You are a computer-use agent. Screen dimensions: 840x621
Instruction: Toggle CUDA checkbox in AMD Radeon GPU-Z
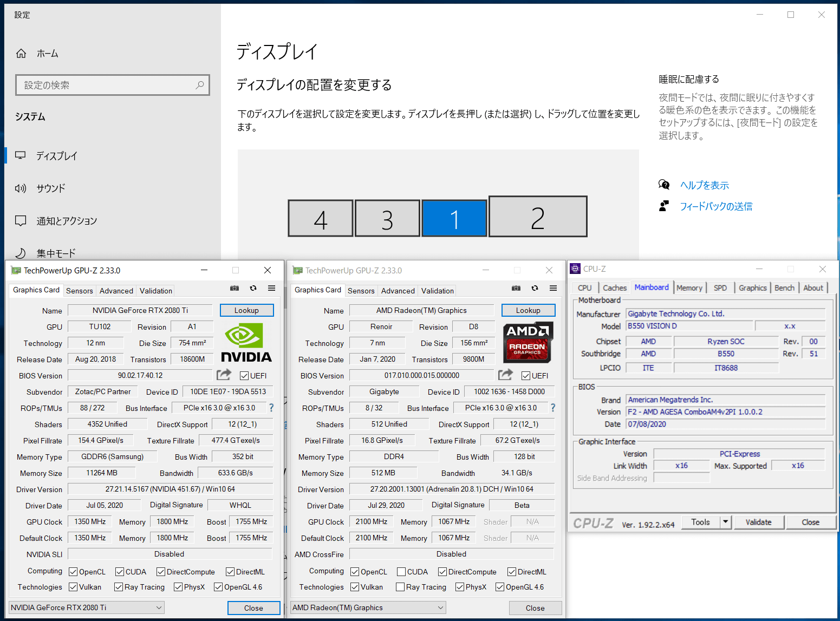tap(401, 572)
